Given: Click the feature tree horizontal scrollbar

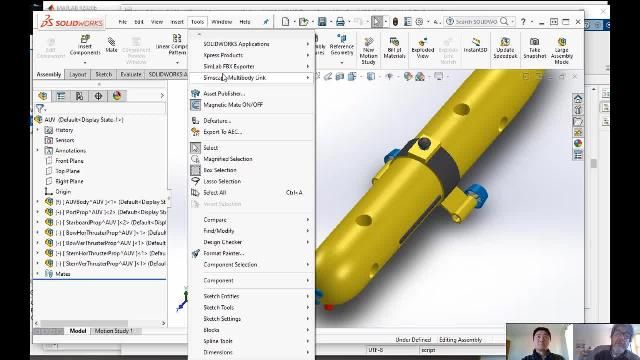Looking at the screenshot, I should click(x=84, y=323).
